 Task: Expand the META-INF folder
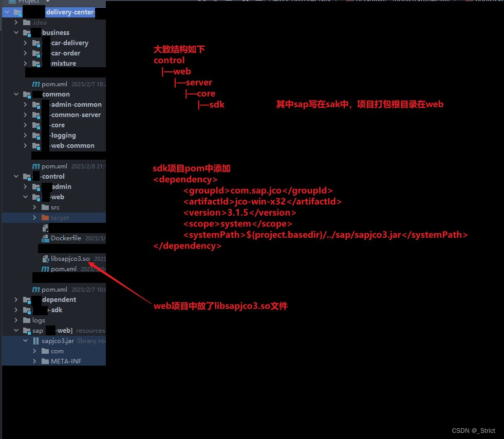coord(34,361)
